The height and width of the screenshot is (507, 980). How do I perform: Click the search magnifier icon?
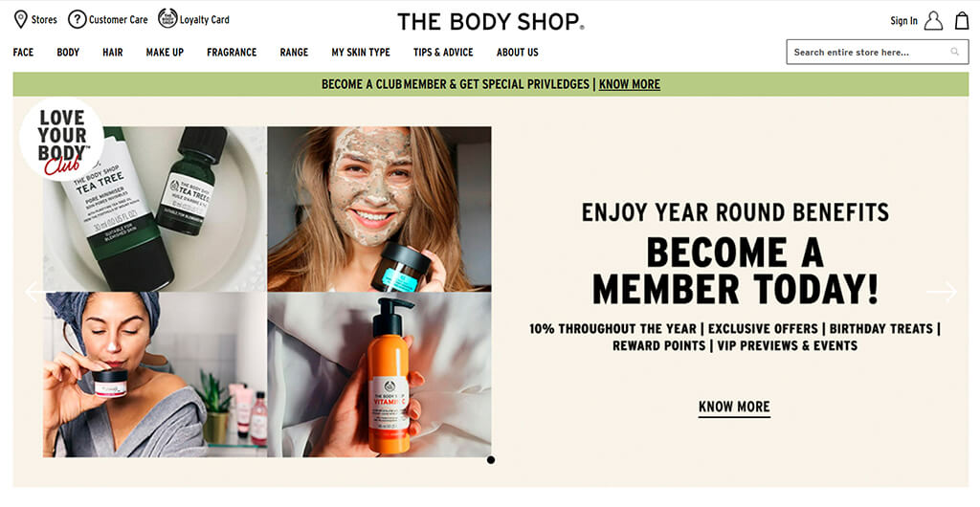(955, 52)
